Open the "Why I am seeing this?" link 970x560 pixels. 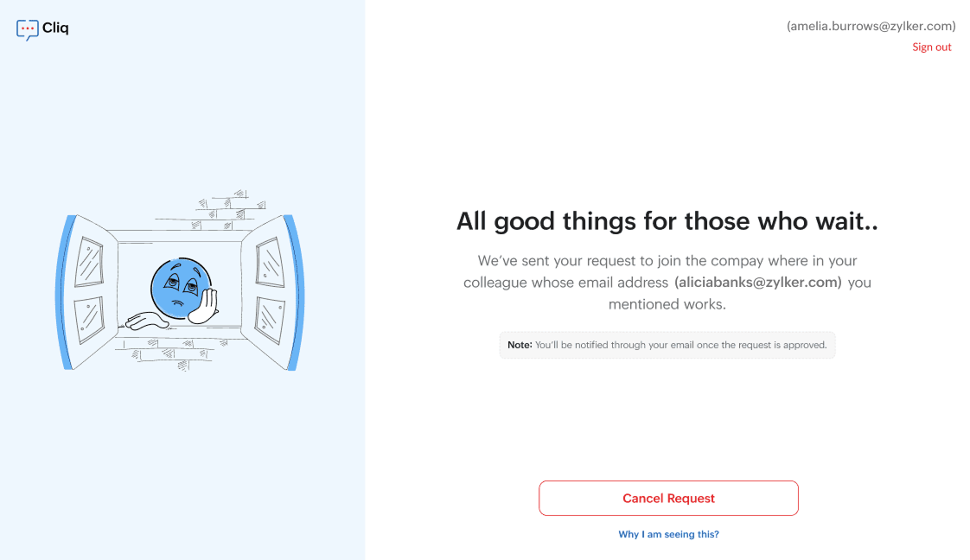coord(668,534)
